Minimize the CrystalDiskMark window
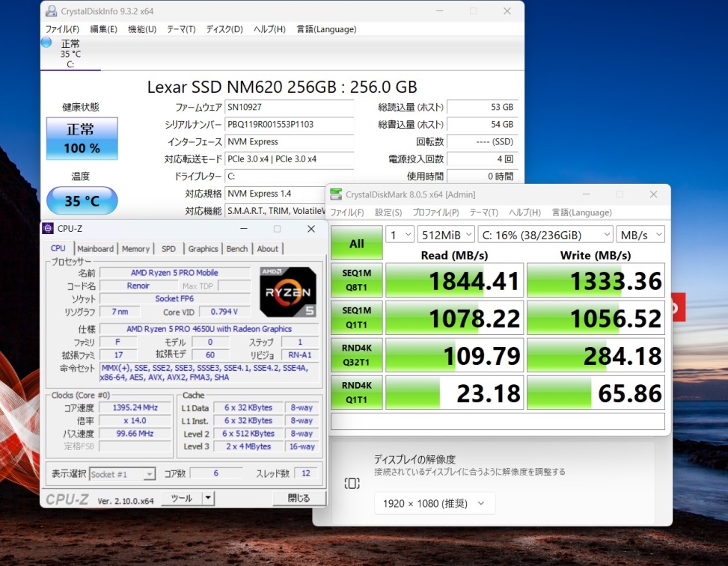Screen dimensions: 728x566 [586, 194]
